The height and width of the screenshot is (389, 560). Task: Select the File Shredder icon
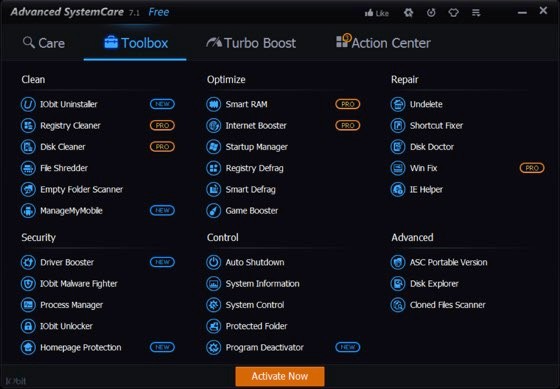click(x=28, y=168)
